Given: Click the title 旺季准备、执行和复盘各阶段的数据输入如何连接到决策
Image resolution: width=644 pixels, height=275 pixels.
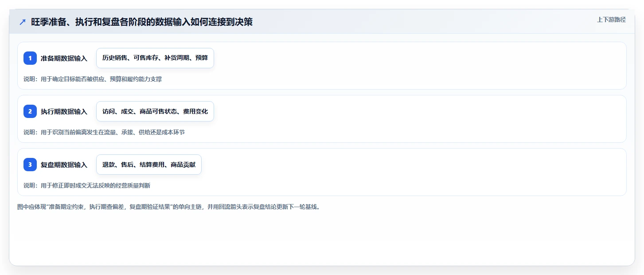Looking at the screenshot, I should coord(142,22).
